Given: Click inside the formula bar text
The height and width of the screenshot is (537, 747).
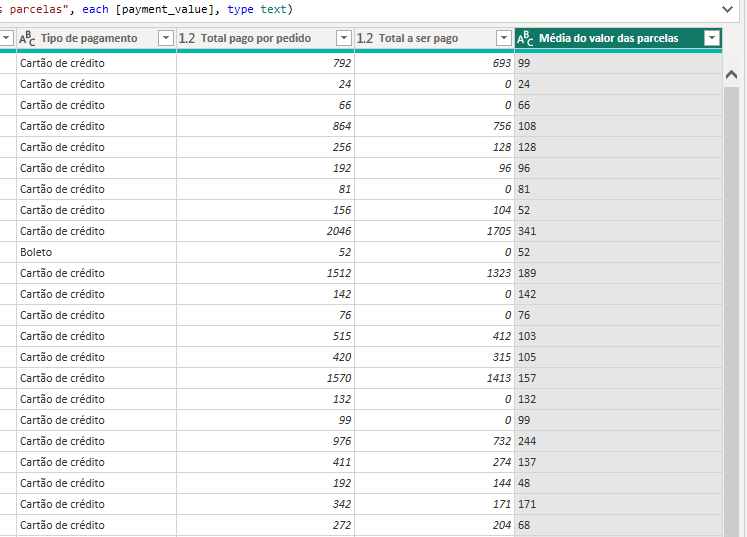Looking at the screenshot, I should pyautogui.click(x=146, y=9).
